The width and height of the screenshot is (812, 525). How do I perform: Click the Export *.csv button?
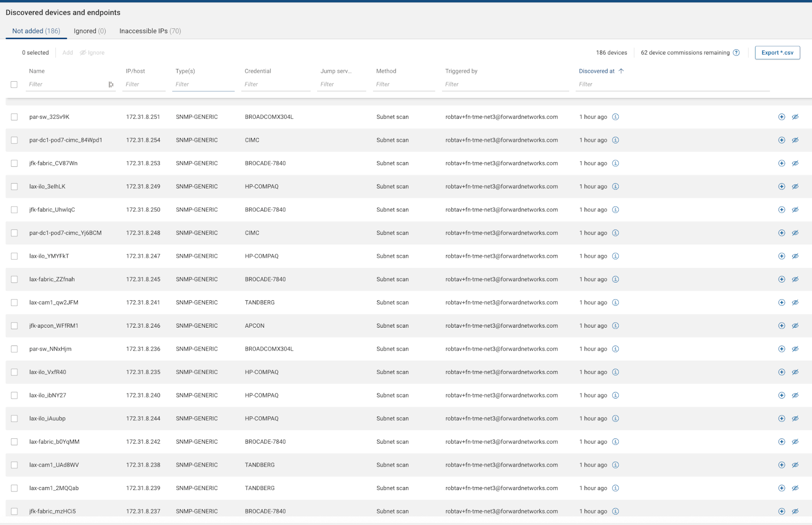click(x=777, y=53)
